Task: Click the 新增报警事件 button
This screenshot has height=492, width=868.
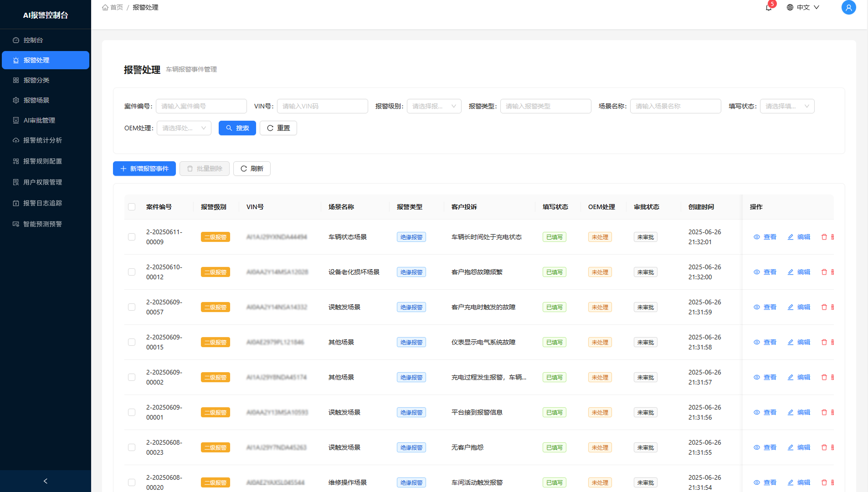Action: (144, 169)
